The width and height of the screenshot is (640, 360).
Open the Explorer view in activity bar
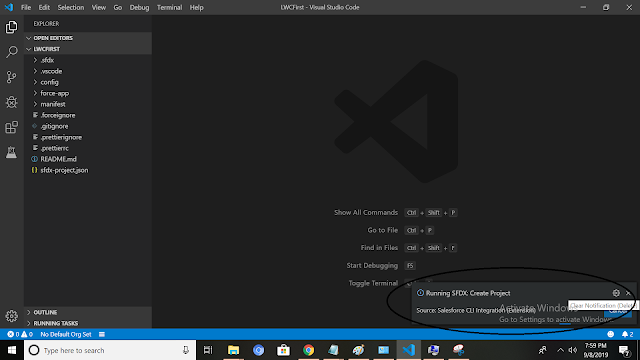(11, 27)
